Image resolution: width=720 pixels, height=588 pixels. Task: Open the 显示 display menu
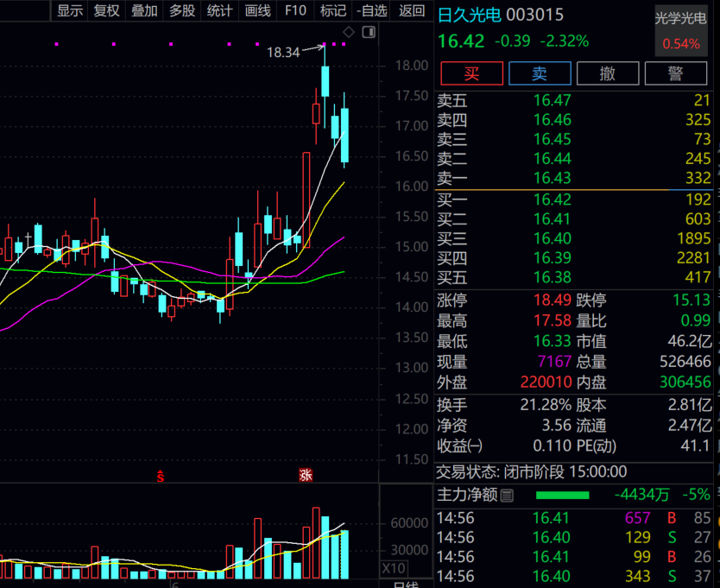pyautogui.click(x=70, y=10)
